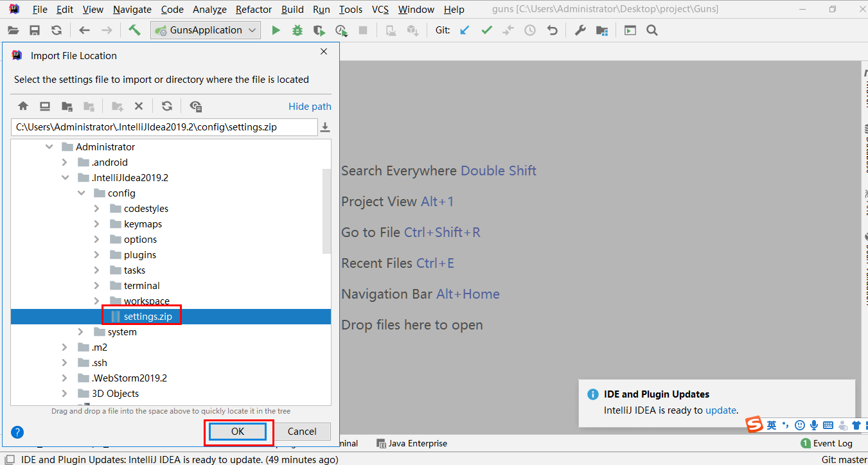Viewport: 868px width, 465px height.
Task: Expand the .android folder node
Action: click(64, 162)
